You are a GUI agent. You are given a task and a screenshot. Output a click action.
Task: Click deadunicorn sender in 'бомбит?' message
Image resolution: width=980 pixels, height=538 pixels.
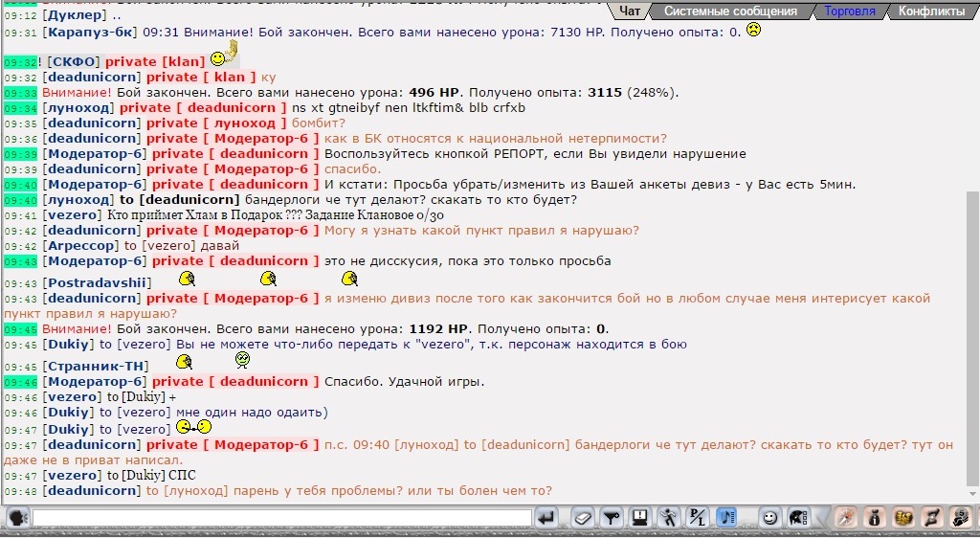(x=92, y=123)
